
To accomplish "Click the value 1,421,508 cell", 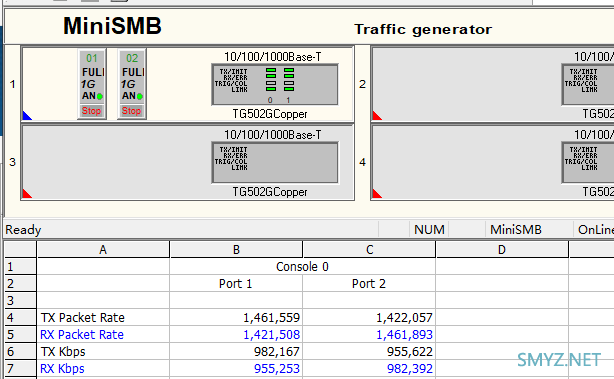I will pyautogui.click(x=236, y=334).
